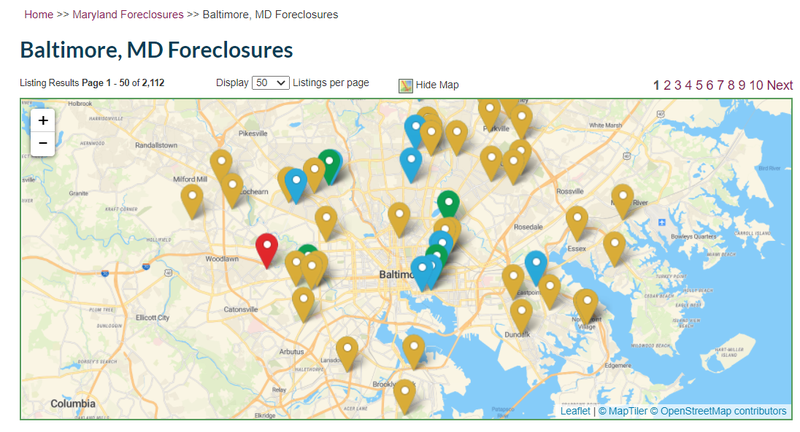Click the White Marsh map label
The image size is (800, 432).
click(x=606, y=125)
